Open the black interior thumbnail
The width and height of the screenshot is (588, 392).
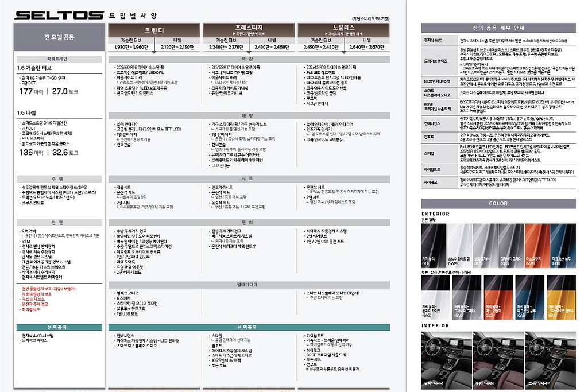pyautogui.click(x=446, y=359)
